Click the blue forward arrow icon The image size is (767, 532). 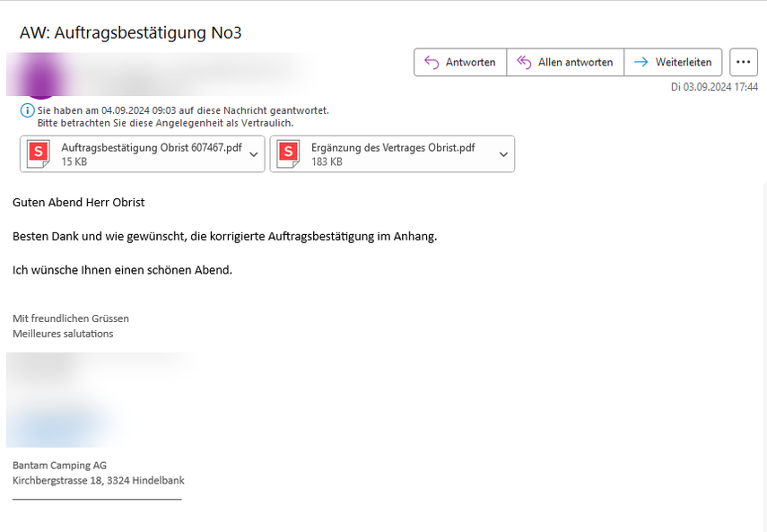pyautogui.click(x=641, y=62)
